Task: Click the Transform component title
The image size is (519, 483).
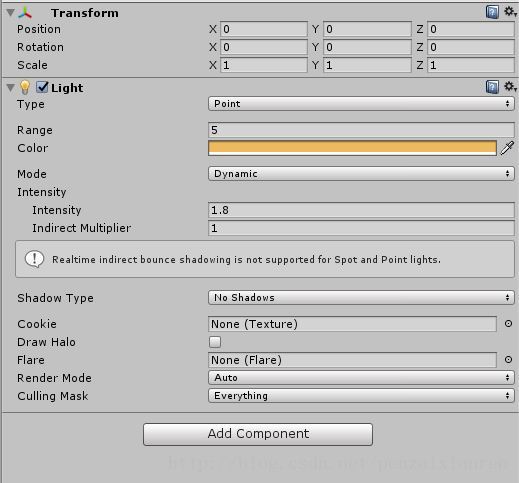Action: click(x=85, y=13)
